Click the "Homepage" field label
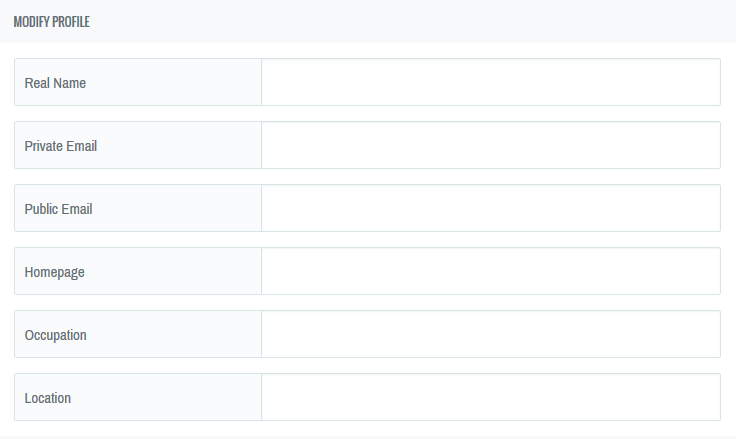 pos(54,272)
